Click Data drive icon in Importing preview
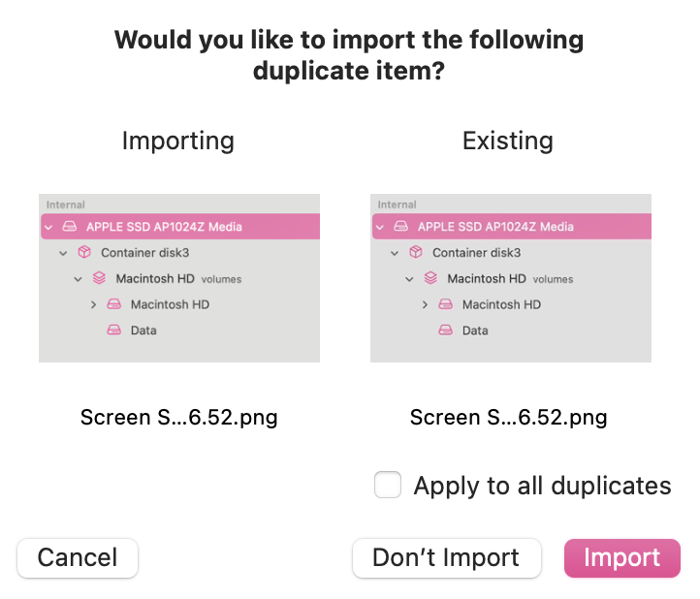The width and height of the screenshot is (700, 599). pos(114,331)
